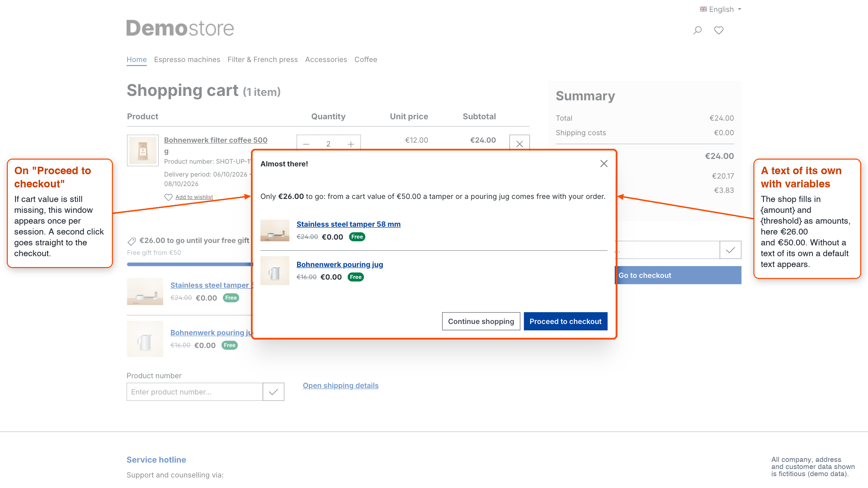
Task: Click the Enter product number input field
Action: (x=195, y=392)
